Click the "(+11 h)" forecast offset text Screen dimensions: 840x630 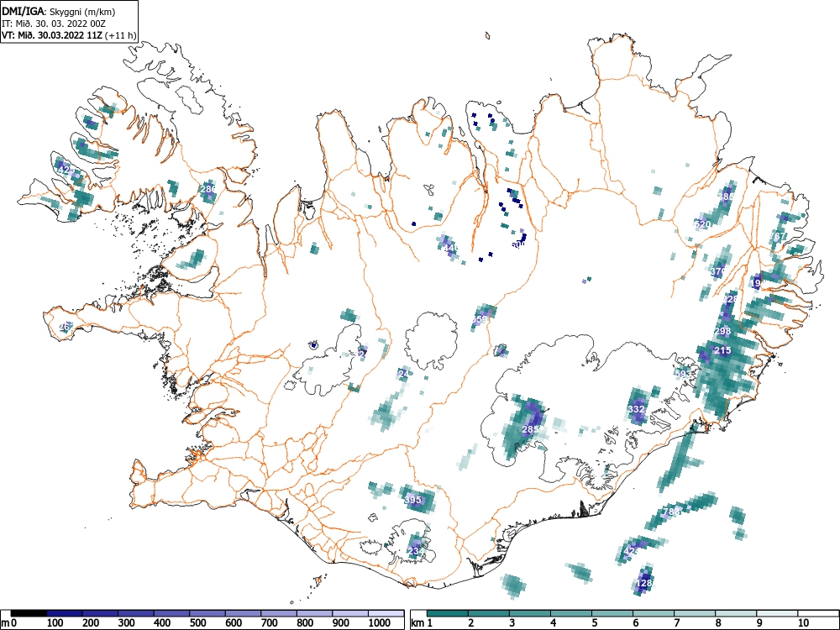pos(121,35)
